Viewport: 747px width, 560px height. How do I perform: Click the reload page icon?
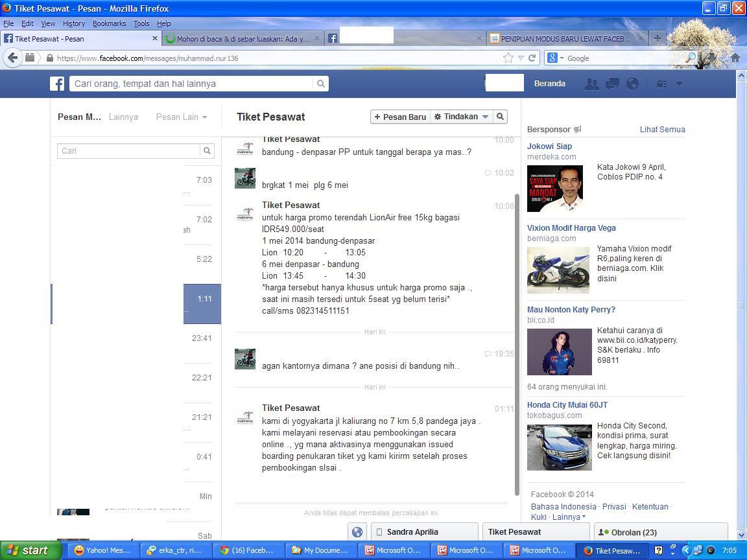pyautogui.click(x=532, y=58)
